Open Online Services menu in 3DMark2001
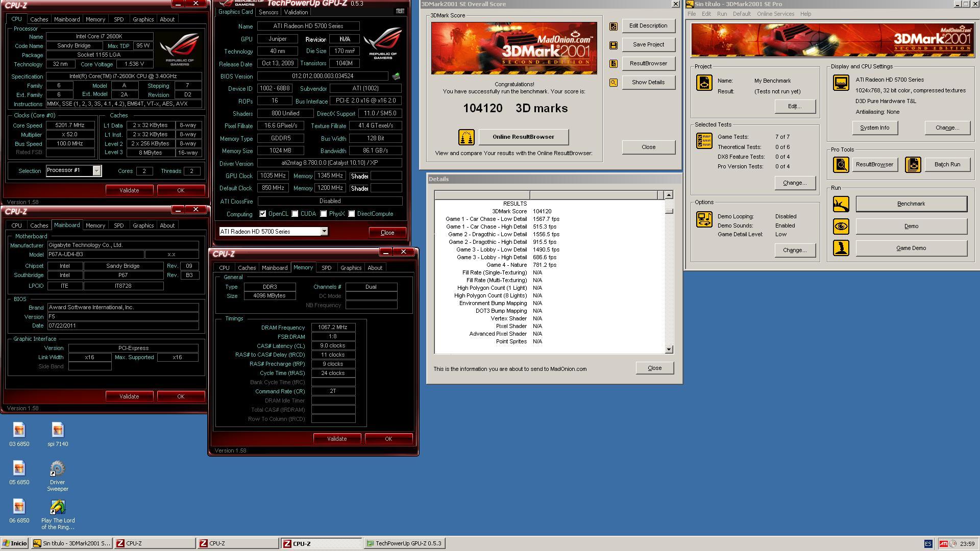Image resolution: width=980 pixels, height=551 pixels. [x=775, y=14]
